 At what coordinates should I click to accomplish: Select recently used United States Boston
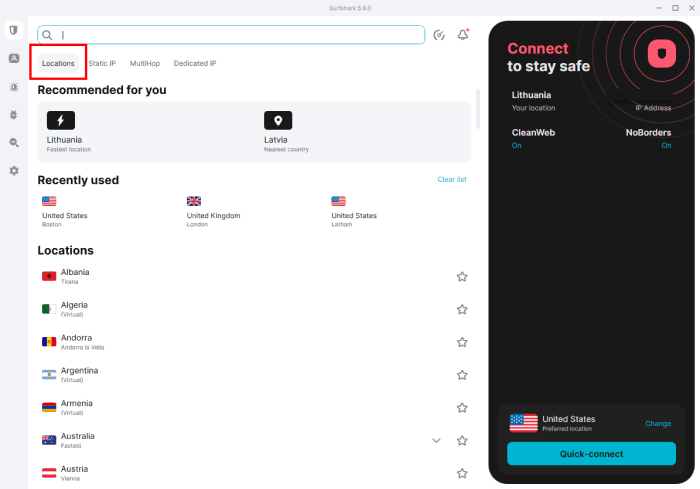pyautogui.click(x=65, y=212)
